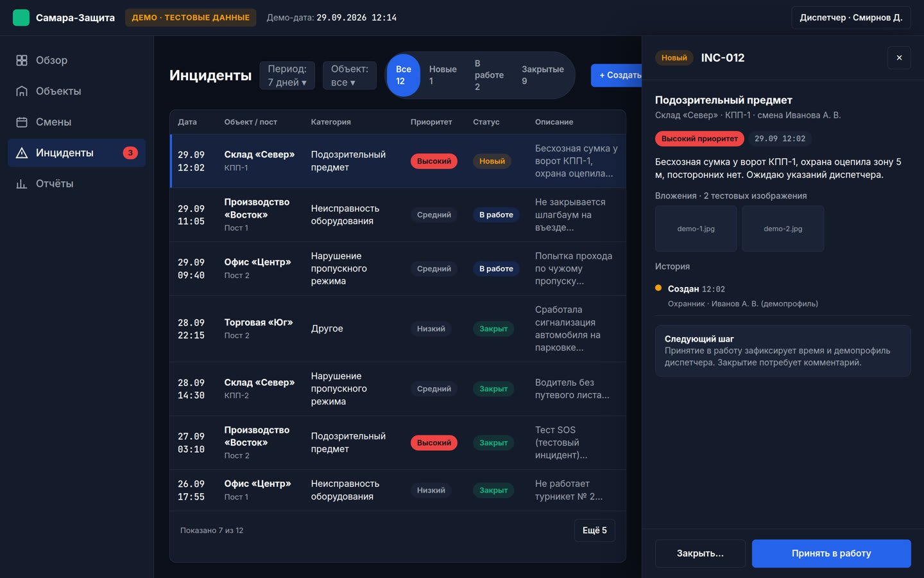
Task: Click the Высокий приоритет badge in panel
Action: click(699, 139)
